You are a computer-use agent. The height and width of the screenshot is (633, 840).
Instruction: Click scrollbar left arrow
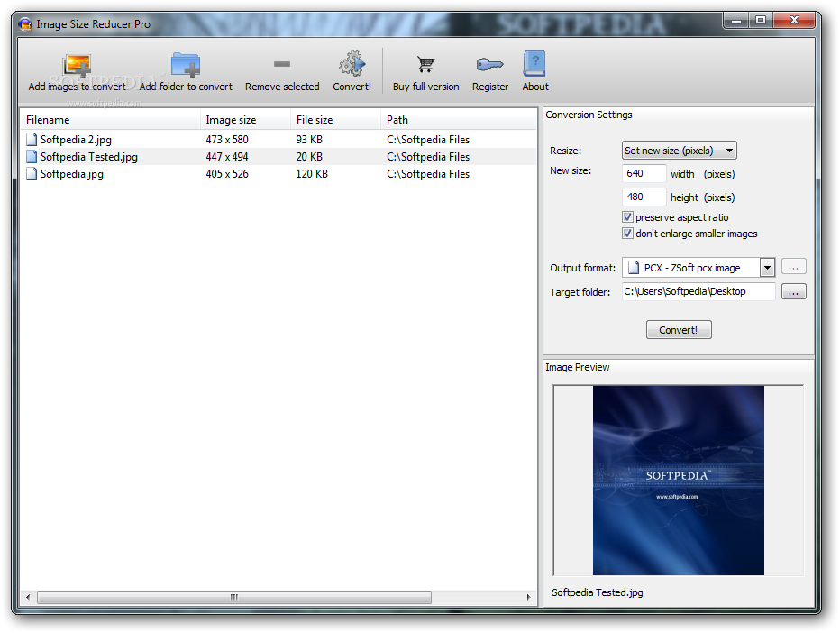[x=28, y=597]
